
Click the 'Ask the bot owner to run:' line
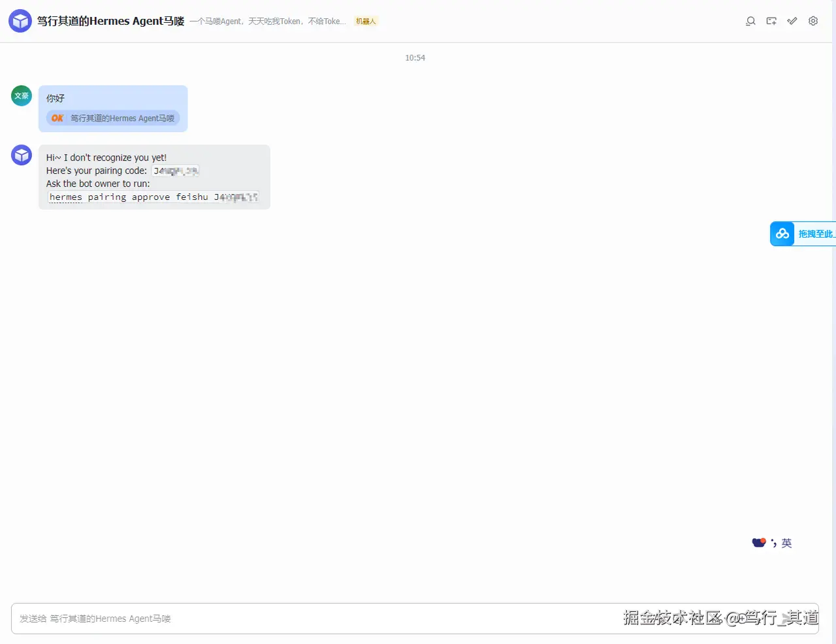pyautogui.click(x=98, y=184)
